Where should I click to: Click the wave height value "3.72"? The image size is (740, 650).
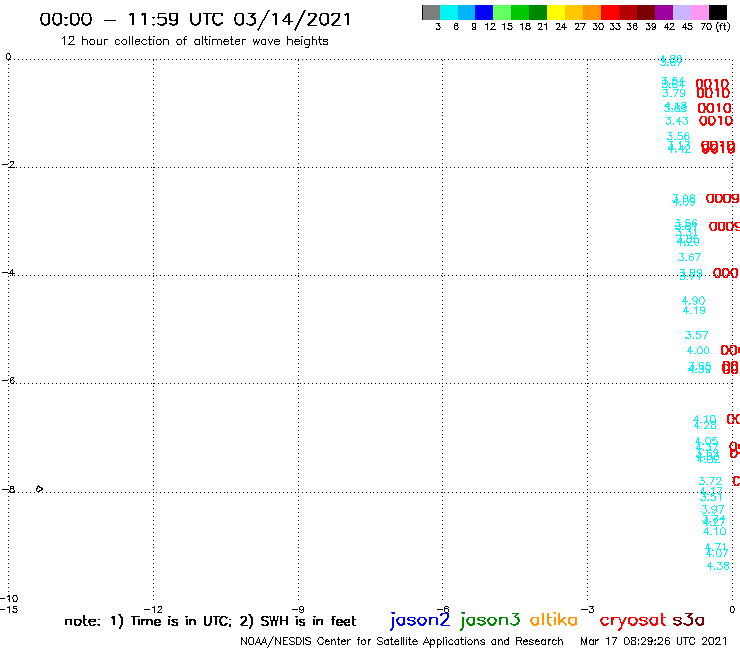[x=710, y=481]
